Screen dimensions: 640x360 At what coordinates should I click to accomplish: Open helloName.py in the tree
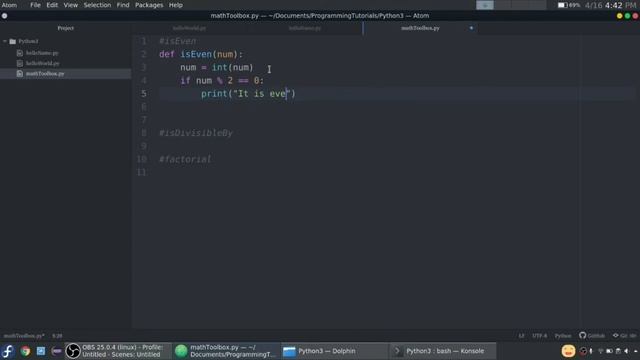(42, 53)
